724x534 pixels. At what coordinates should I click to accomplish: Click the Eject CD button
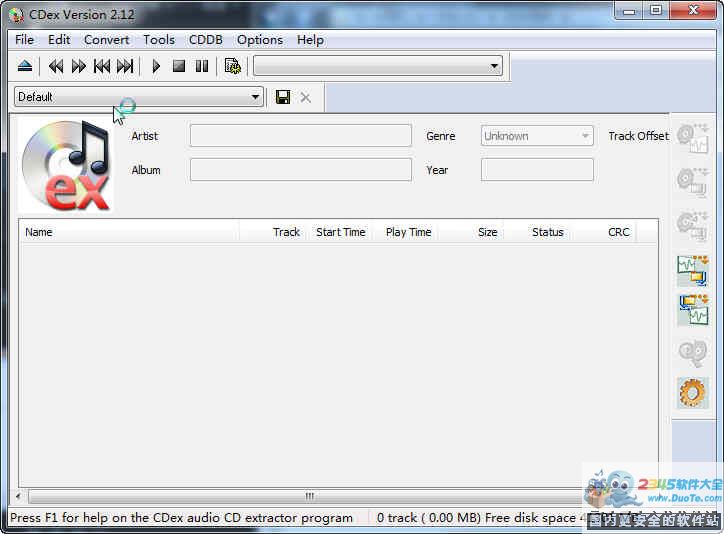tap(24, 66)
